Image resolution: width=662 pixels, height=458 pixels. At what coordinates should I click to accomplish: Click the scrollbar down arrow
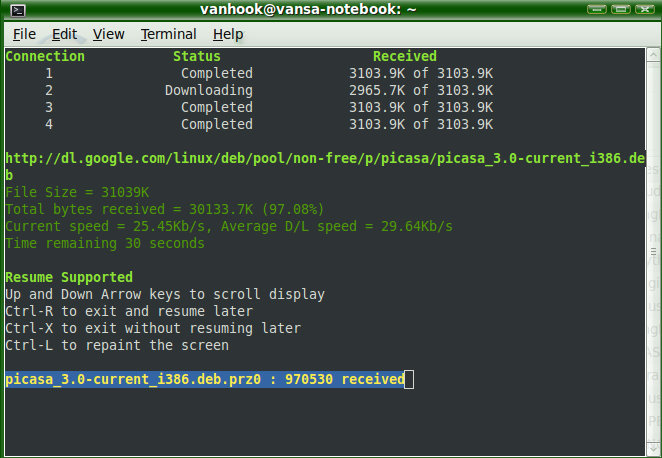point(653,448)
